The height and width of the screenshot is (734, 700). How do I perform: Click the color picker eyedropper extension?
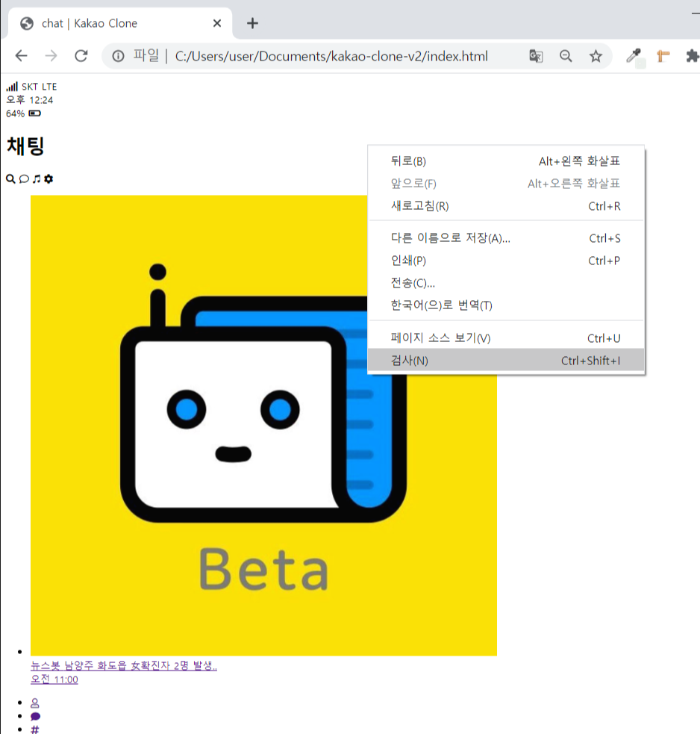point(634,56)
